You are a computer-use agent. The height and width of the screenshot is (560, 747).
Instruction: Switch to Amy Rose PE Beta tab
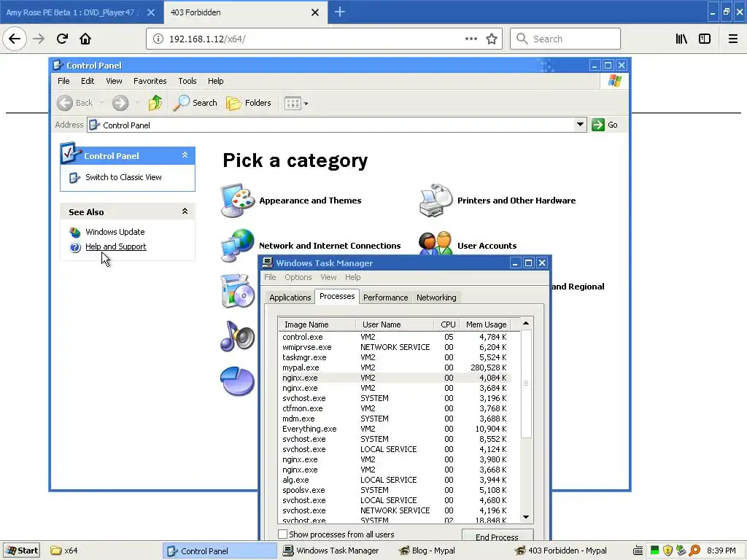point(72,12)
